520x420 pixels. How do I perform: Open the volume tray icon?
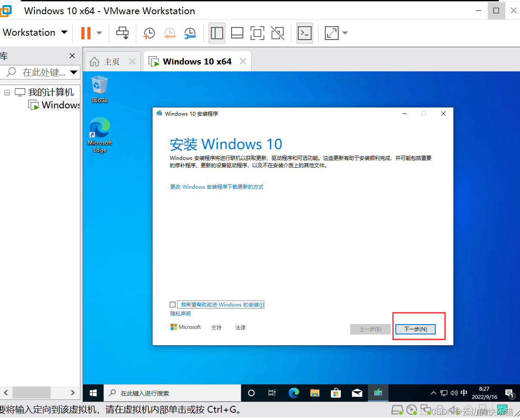coord(454,393)
